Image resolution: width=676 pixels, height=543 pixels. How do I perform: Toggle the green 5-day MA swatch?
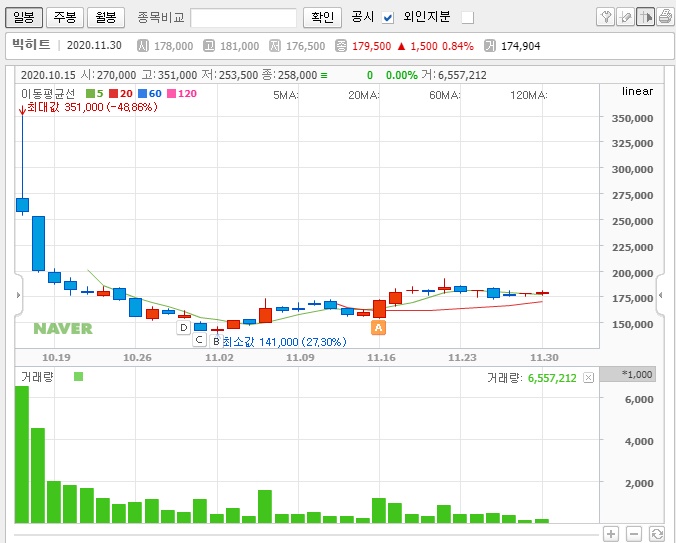pos(90,94)
